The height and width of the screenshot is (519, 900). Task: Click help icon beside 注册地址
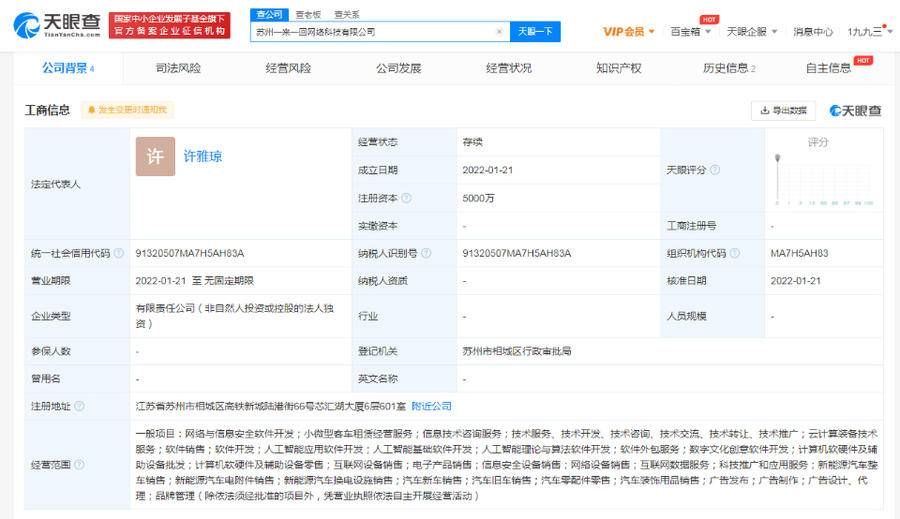(79, 406)
